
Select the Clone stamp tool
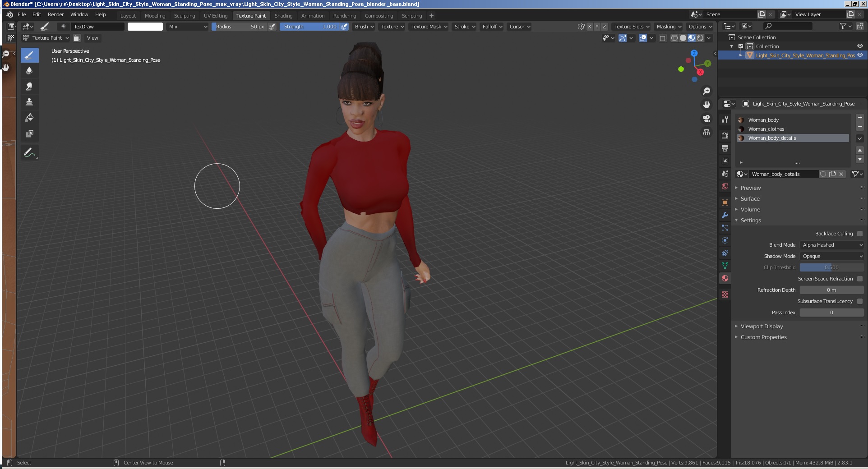(29, 102)
